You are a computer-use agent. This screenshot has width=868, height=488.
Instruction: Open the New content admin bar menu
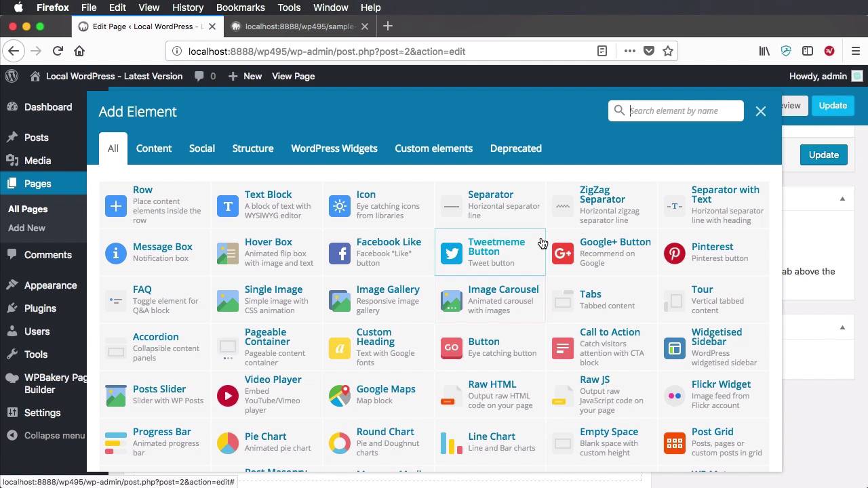coord(245,76)
